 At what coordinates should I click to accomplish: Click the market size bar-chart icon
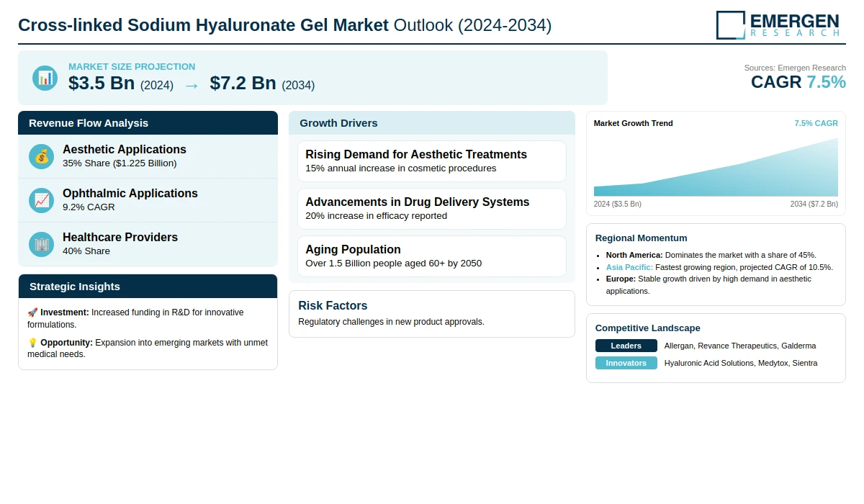coord(45,78)
